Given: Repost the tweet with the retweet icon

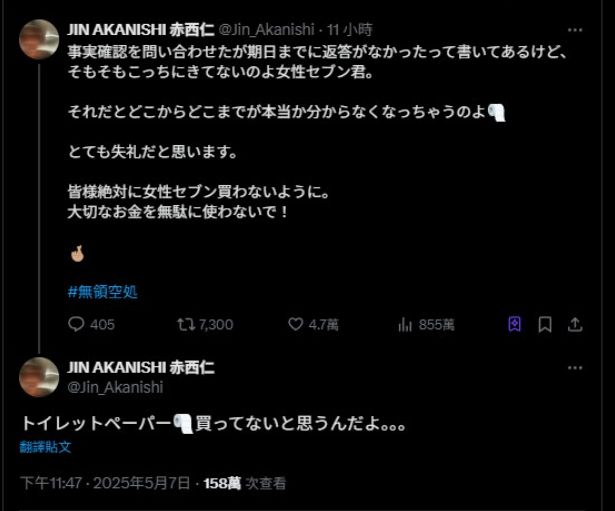Looking at the screenshot, I should [x=186, y=324].
